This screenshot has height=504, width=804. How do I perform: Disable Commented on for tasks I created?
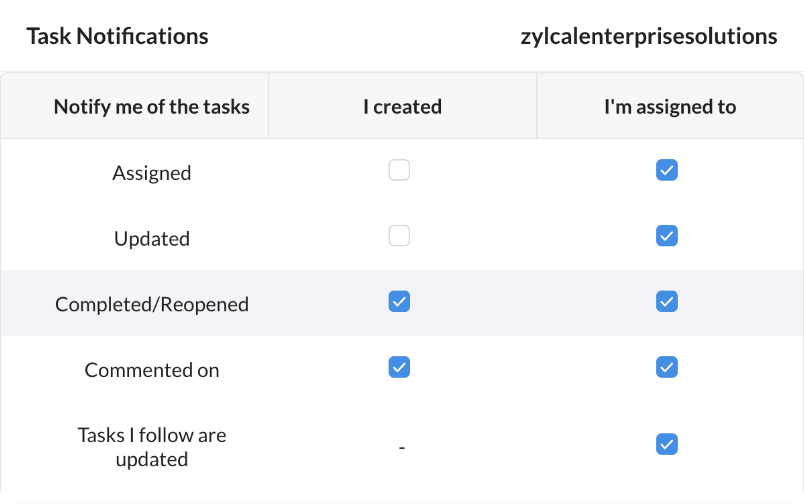[399, 368]
